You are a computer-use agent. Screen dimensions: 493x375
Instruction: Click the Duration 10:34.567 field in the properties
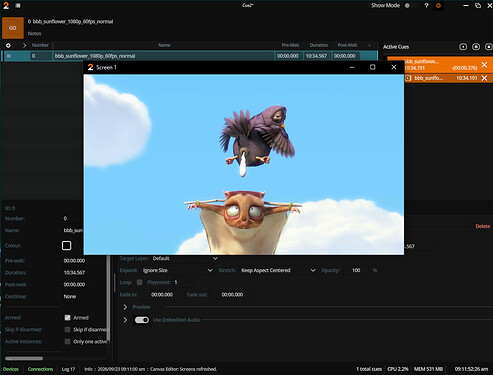tap(74, 273)
